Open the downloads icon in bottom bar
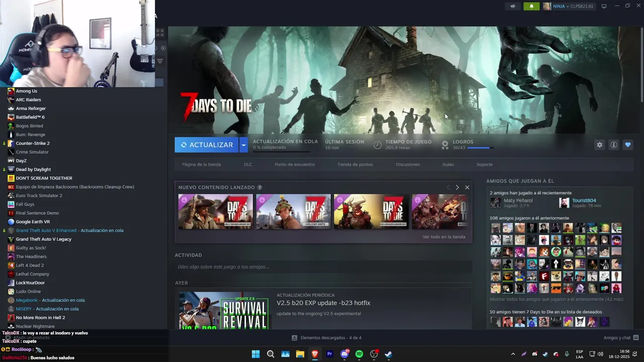The width and height of the screenshot is (644, 362). pyautogui.click(x=295, y=338)
